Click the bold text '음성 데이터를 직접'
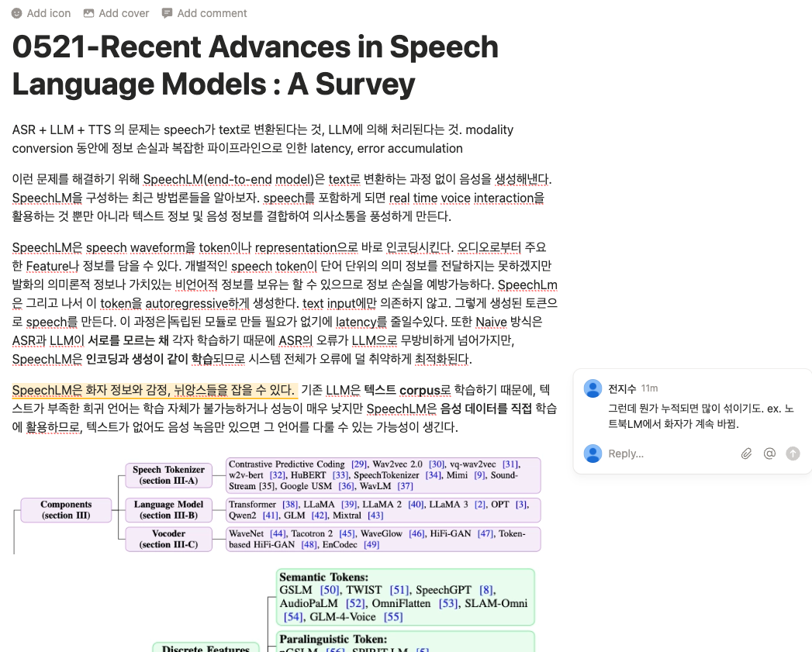The width and height of the screenshot is (812, 652). [485, 409]
